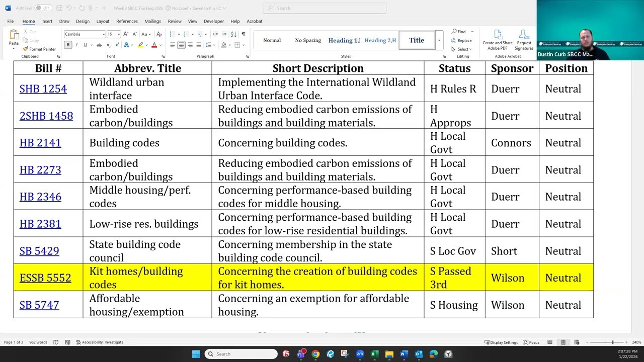Toggle Bold formatting

(x=68, y=45)
